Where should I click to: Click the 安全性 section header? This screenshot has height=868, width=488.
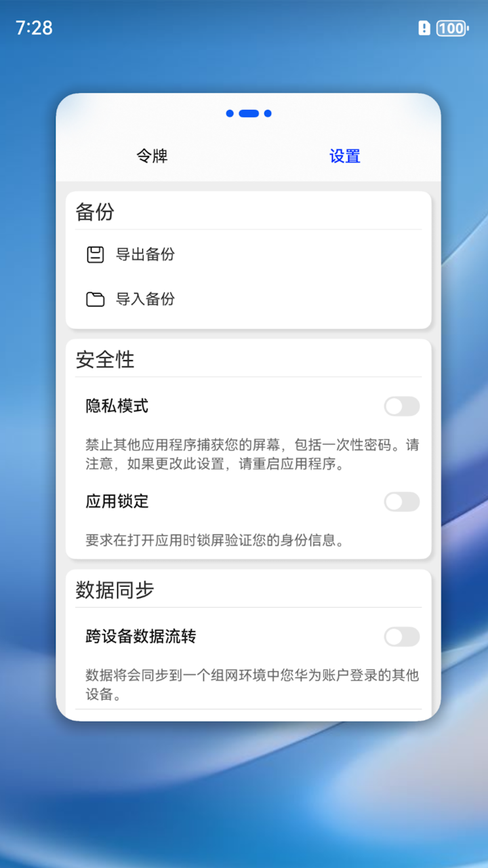(x=105, y=359)
